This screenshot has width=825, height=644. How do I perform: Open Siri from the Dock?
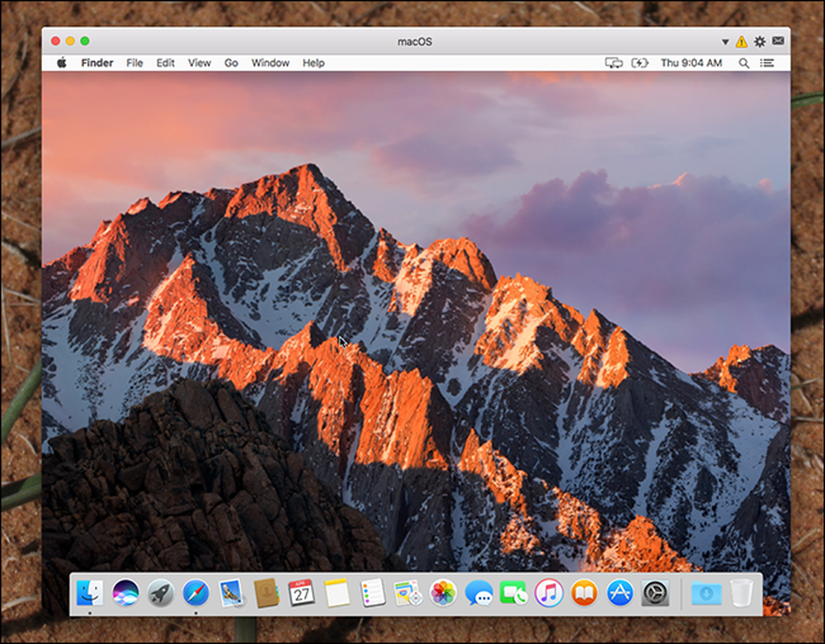point(125,593)
